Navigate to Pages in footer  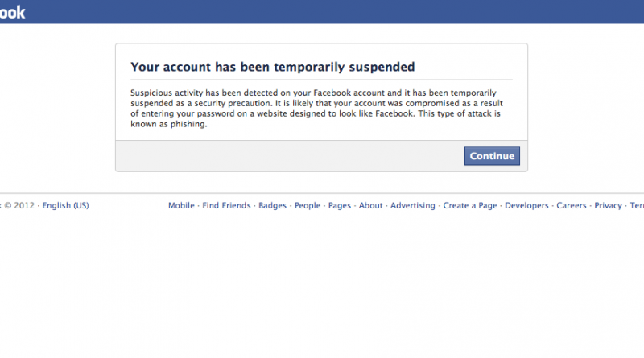[x=340, y=206]
